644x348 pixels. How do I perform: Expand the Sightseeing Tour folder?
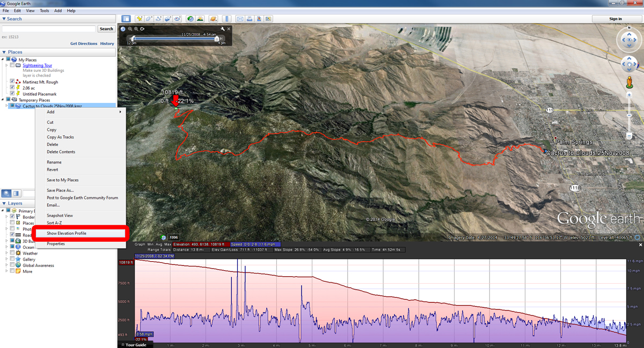[x=6, y=65]
